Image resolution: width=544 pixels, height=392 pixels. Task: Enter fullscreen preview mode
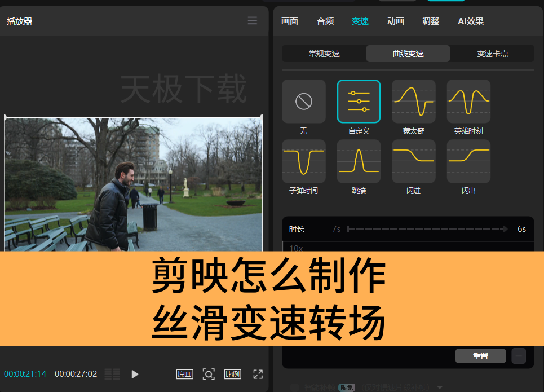[258, 374]
